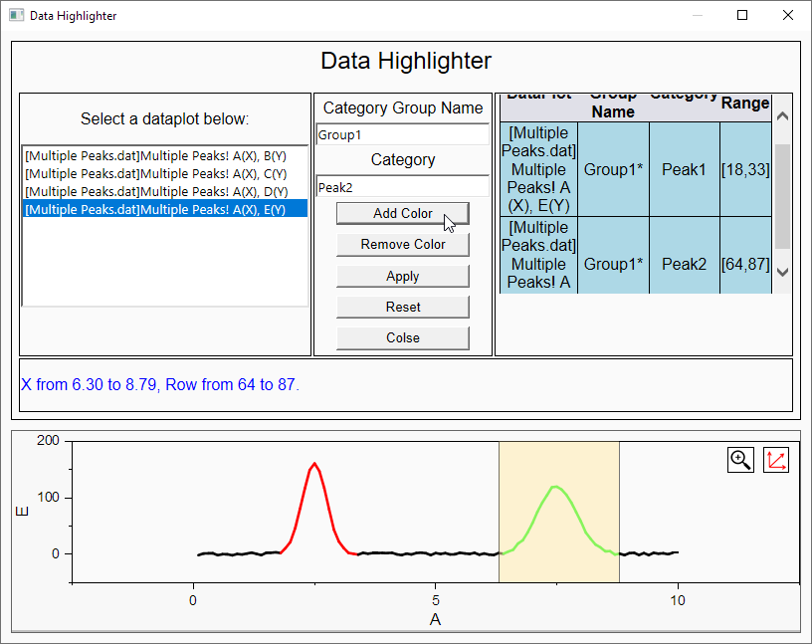Image resolution: width=812 pixels, height=644 pixels.
Task: Select the Zoom magnifier tool on the graph
Action: click(x=740, y=460)
